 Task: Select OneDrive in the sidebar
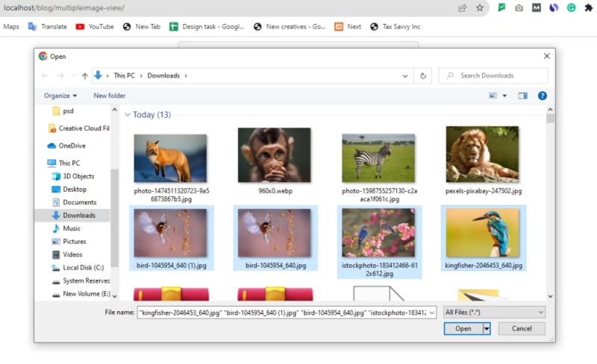pyautogui.click(x=66, y=145)
